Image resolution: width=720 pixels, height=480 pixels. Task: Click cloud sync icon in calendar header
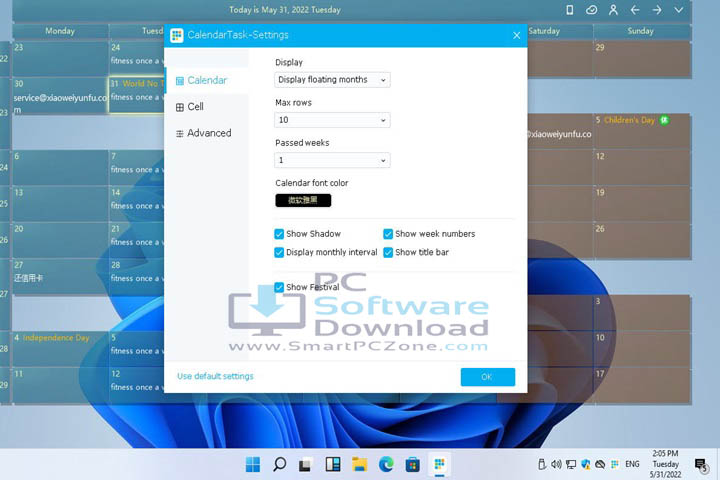pos(591,10)
